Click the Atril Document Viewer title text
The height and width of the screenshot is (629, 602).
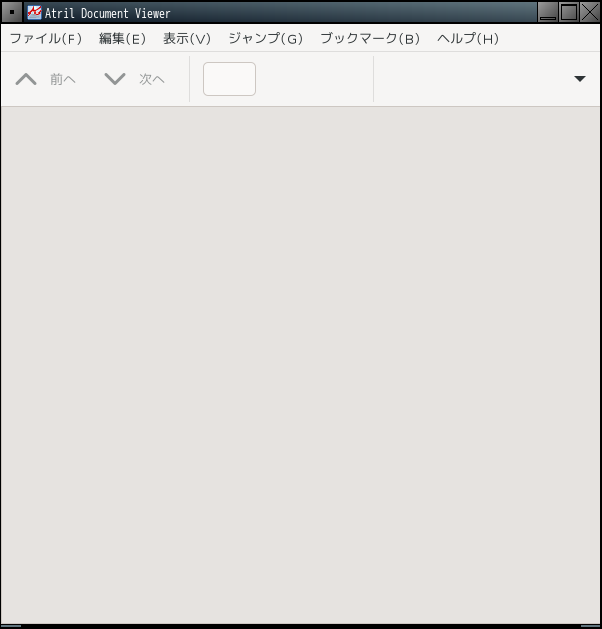[x=107, y=13]
